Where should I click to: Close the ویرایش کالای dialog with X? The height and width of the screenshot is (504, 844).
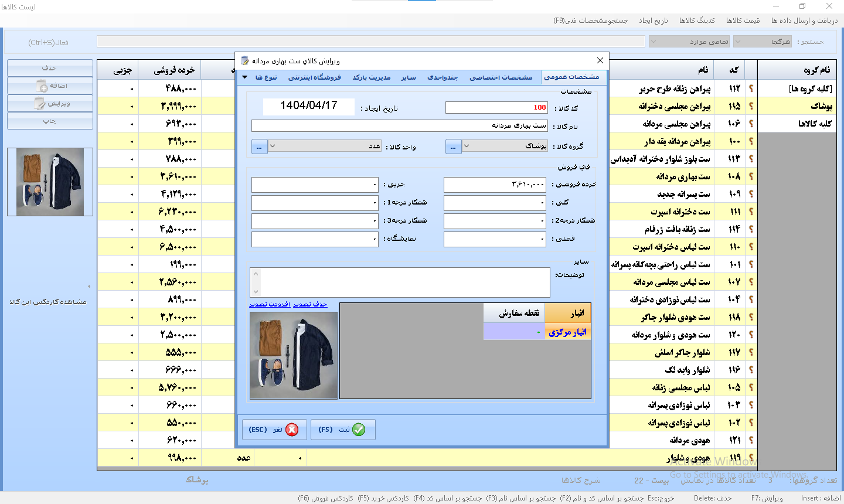pyautogui.click(x=600, y=60)
